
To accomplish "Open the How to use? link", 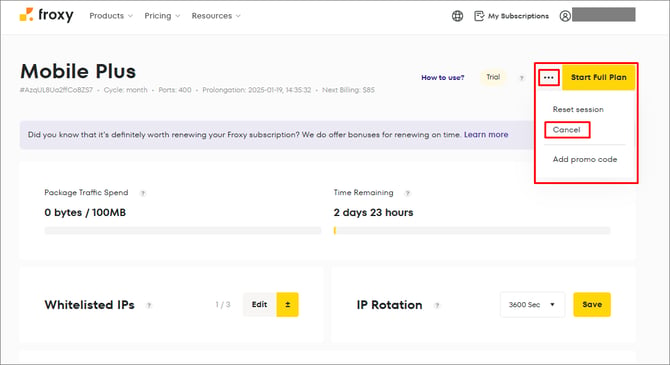I will pyautogui.click(x=443, y=78).
